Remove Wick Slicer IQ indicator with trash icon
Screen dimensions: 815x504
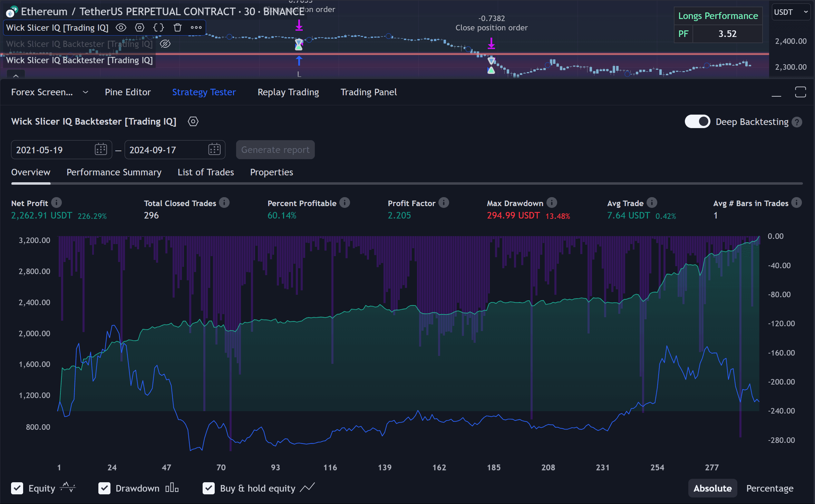pos(177,28)
